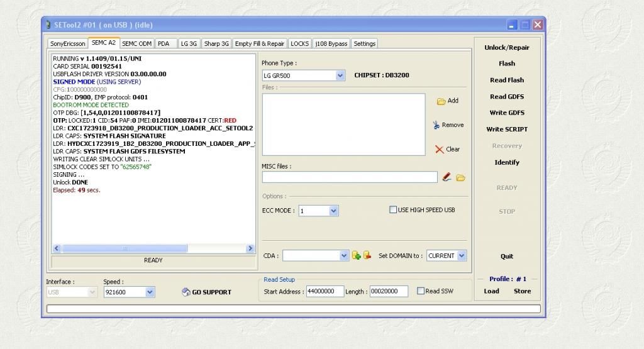Open the Empty Fill & Repair tab
The width and height of the screenshot is (644, 349).
[x=260, y=43]
